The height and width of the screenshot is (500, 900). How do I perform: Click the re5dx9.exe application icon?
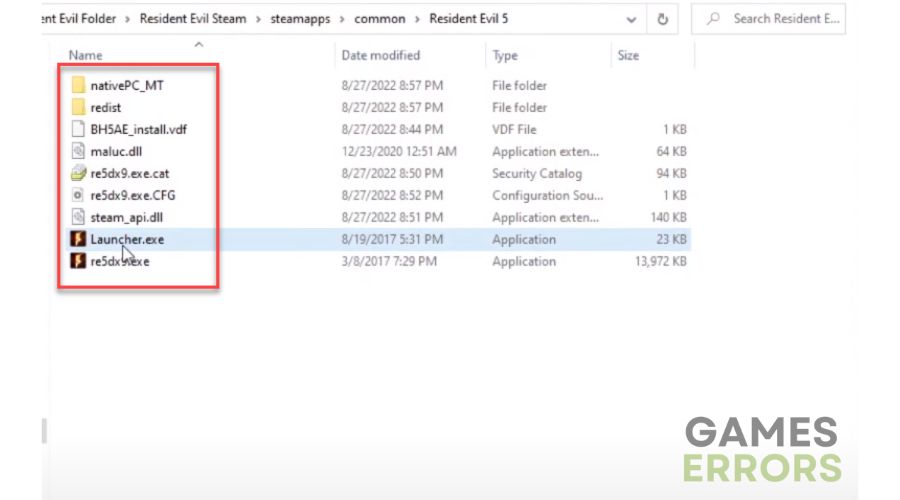click(78, 261)
